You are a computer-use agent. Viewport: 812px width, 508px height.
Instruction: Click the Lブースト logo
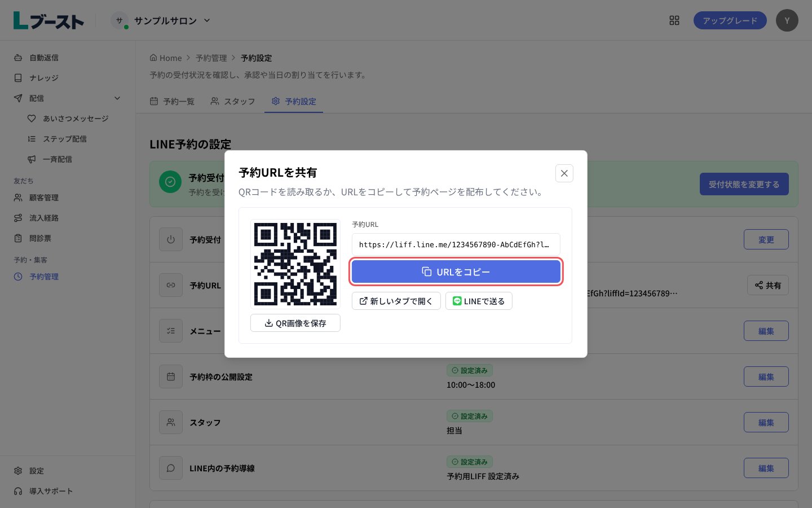point(48,20)
